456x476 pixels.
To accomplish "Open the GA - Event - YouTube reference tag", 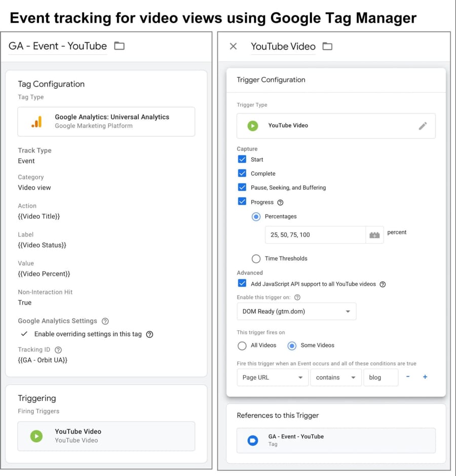I will click(336, 441).
